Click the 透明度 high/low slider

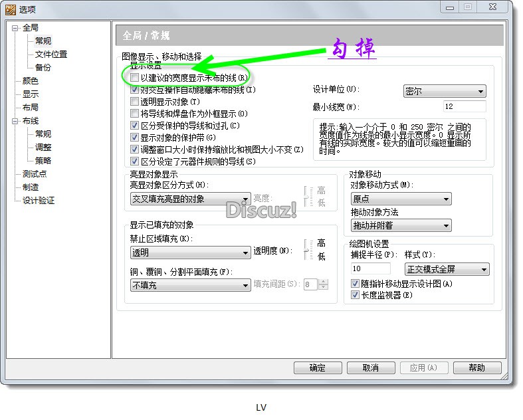tap(307, 249)
